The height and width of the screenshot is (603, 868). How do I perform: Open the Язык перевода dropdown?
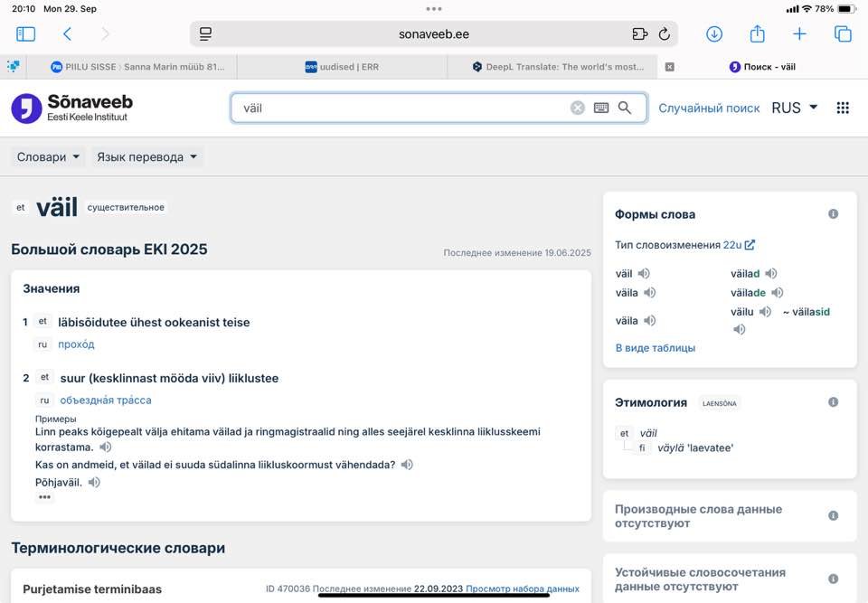coord(146,156)
